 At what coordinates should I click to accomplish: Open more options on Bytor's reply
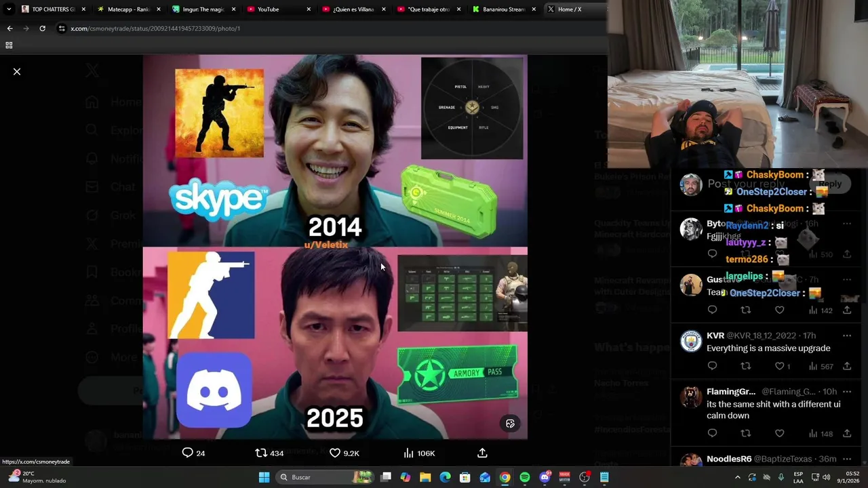tap(847, 223)
